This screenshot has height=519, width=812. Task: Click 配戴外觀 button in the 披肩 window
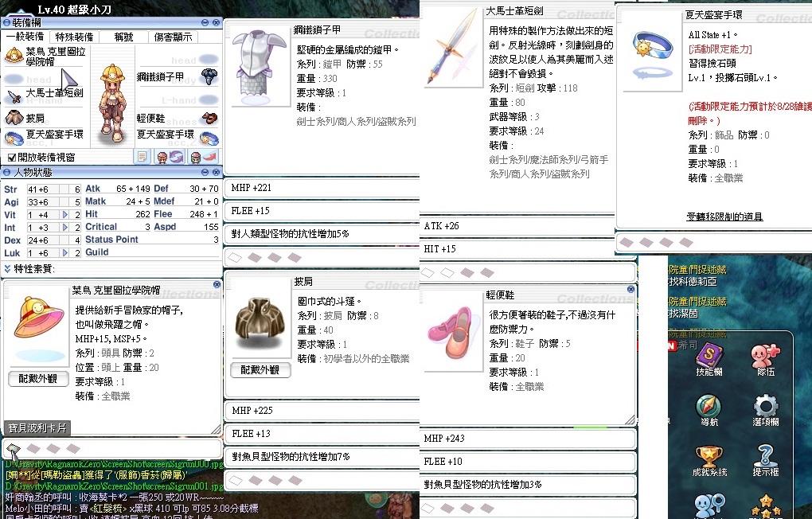260,369
